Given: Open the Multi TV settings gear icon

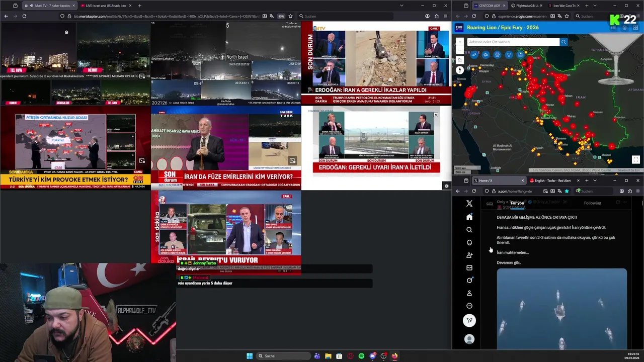Looking at the screenshot, I should 446,186.
